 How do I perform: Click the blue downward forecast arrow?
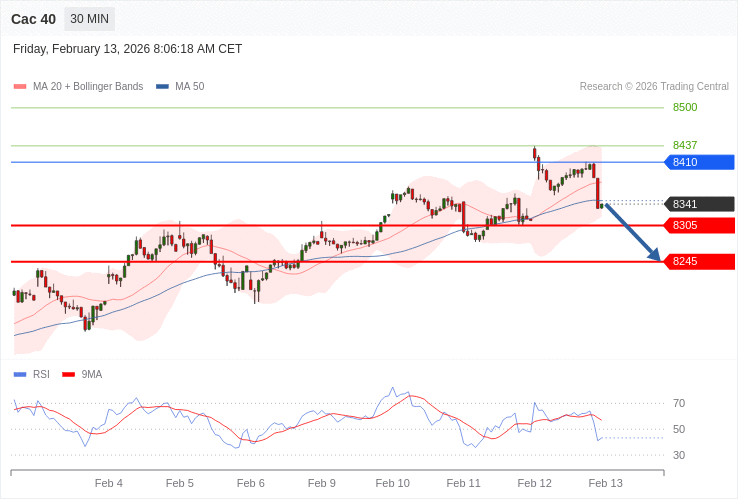click(x=633, y=233)
